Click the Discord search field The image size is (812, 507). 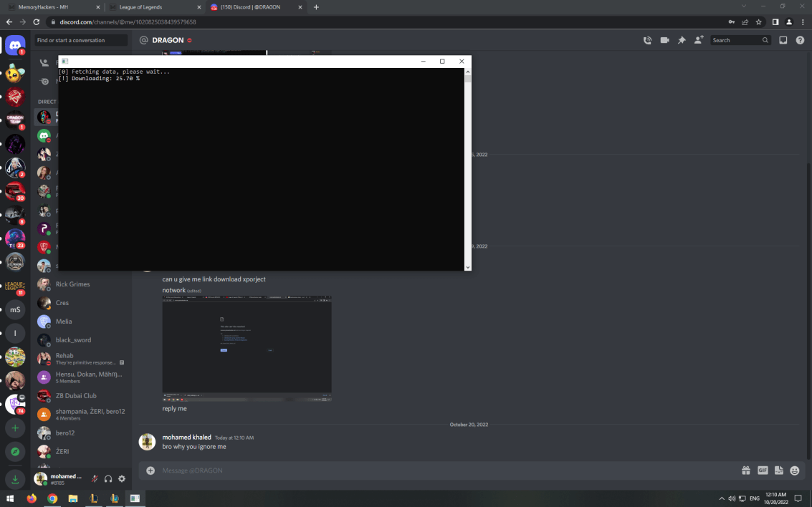pos(740,40)
